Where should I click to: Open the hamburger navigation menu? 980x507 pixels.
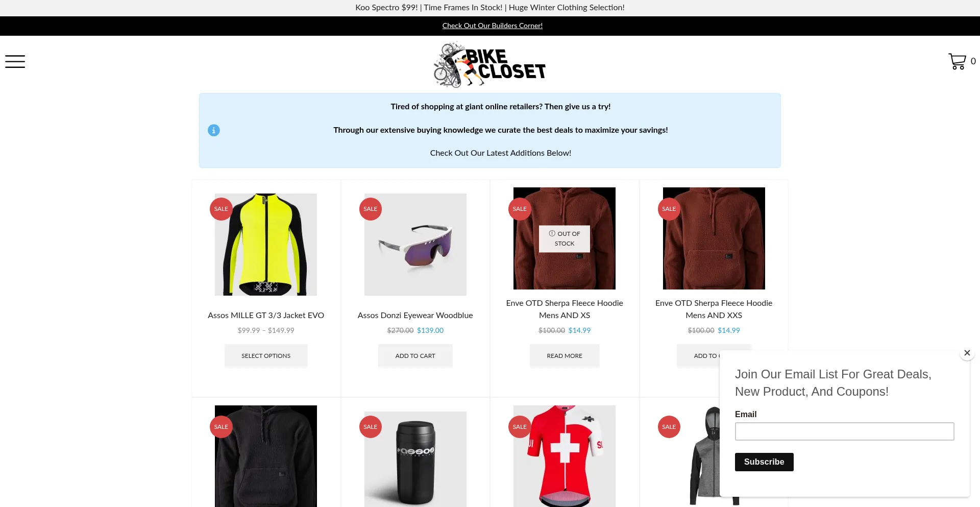[x=15, y=61]
